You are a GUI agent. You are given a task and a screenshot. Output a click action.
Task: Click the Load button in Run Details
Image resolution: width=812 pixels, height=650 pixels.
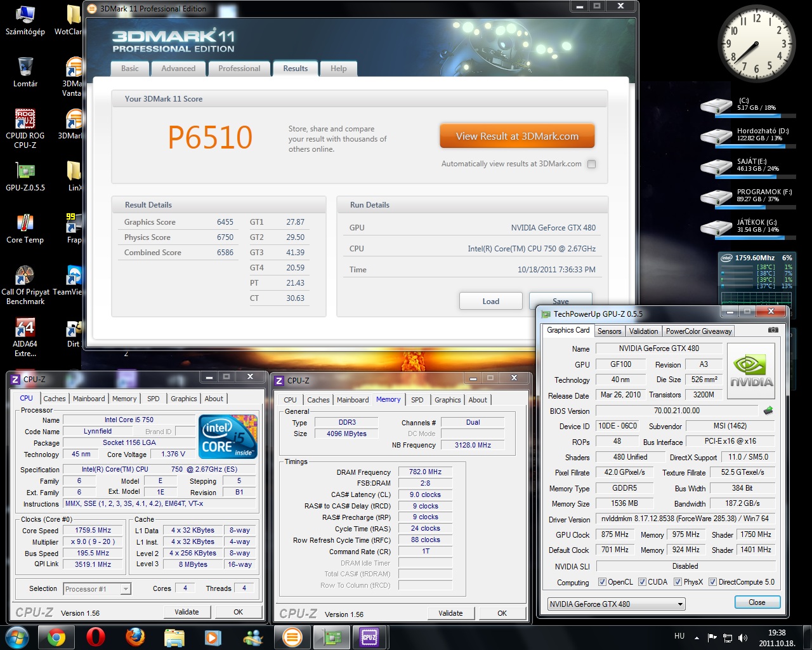click(491, 301)
